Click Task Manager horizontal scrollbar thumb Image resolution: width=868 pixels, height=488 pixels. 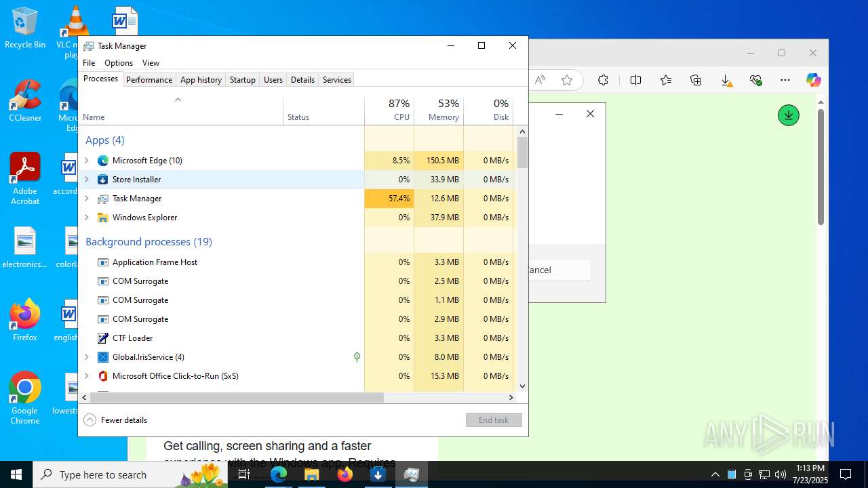pyautogui.click(x=237, y=398)
